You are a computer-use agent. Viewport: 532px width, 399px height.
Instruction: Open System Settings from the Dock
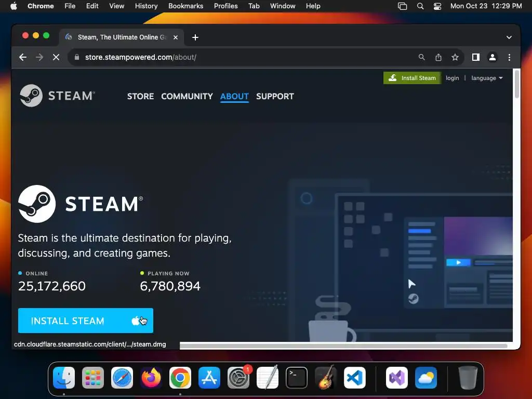point(238,378)
